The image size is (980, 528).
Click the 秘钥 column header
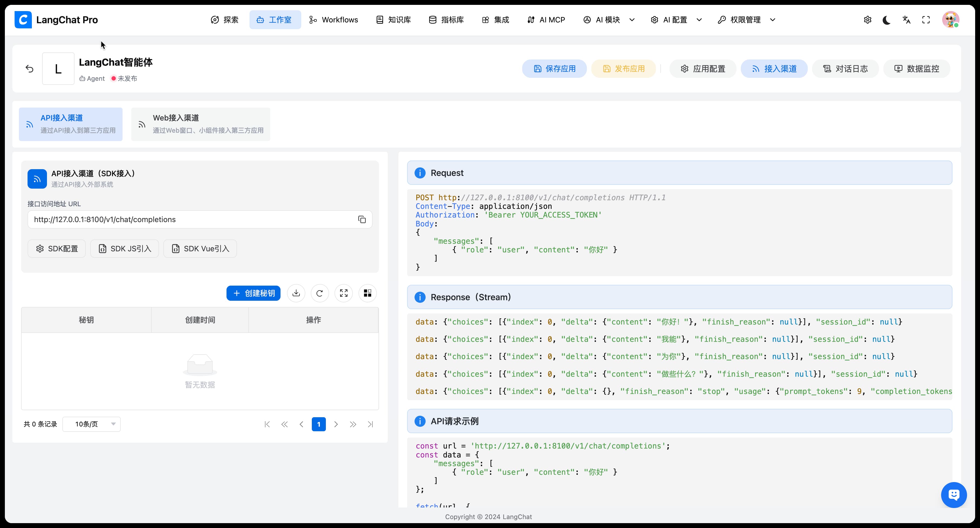click(86, 320)
